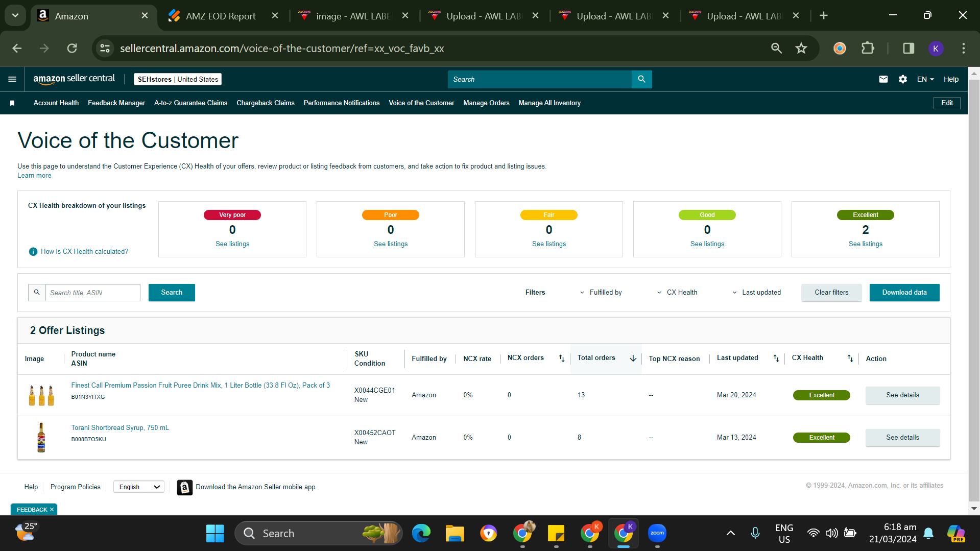980x551 pixels.
Task: Open the settings gear icon
Action: click(903, 79)
